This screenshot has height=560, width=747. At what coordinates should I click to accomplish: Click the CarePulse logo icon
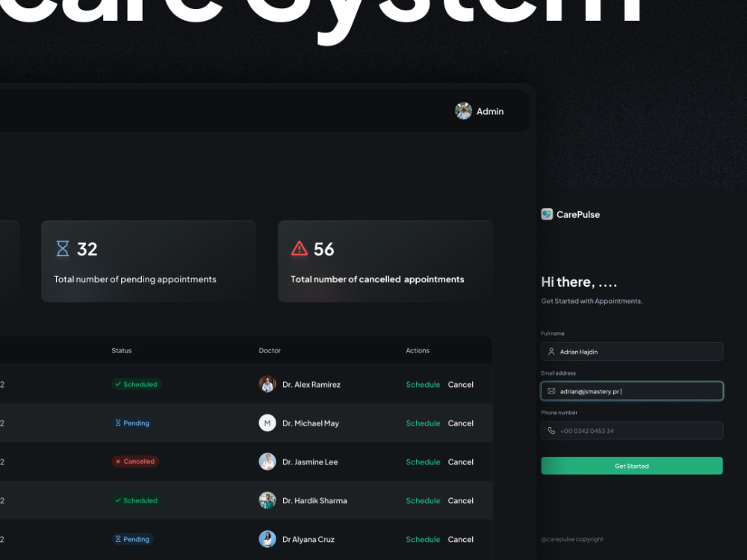[x=547, y=214]
